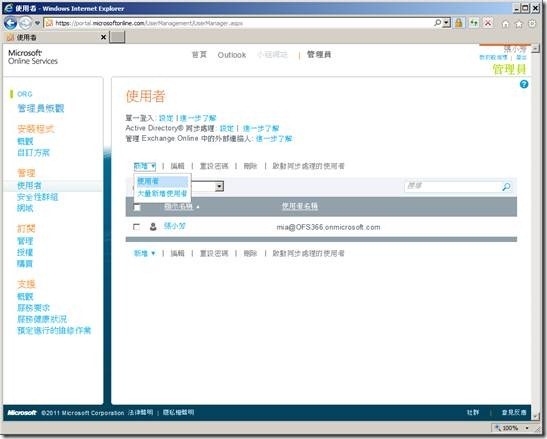Screen dimensions: 547x439
Task: Choose 使用者 from the 新增 menu
Action: tap(163, 181)
